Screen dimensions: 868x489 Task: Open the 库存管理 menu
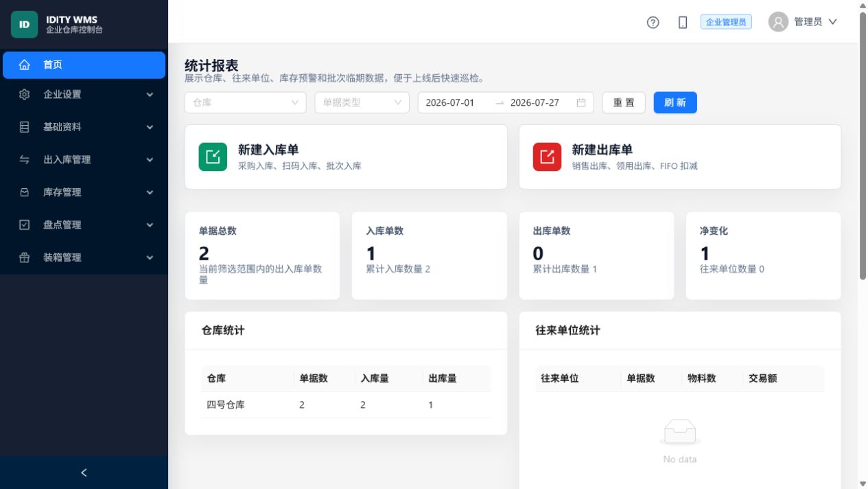pos(84,192)
